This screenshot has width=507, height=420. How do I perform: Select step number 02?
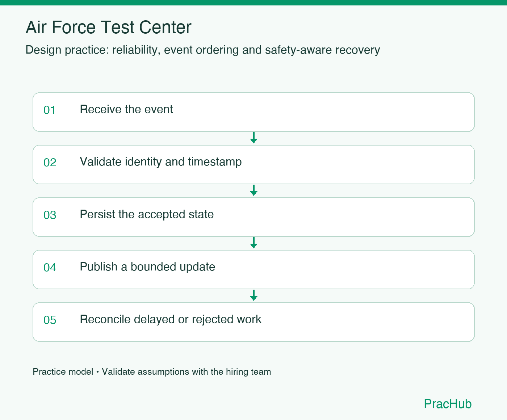tap(50, 163)
